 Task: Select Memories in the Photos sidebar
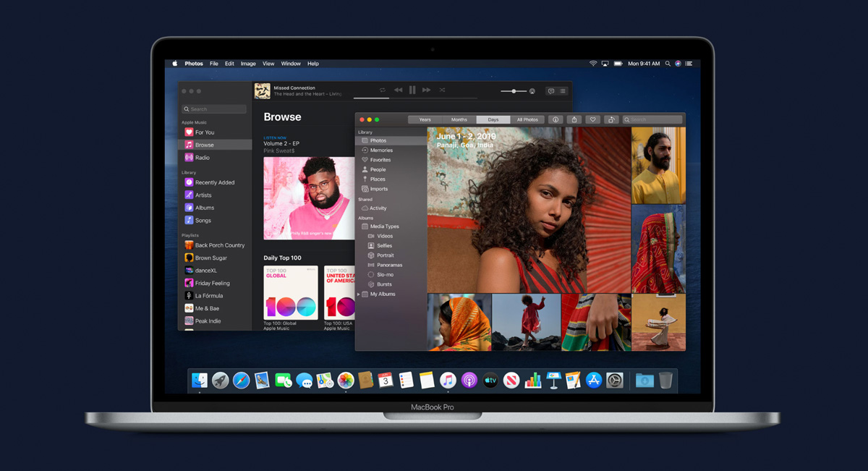381,150
